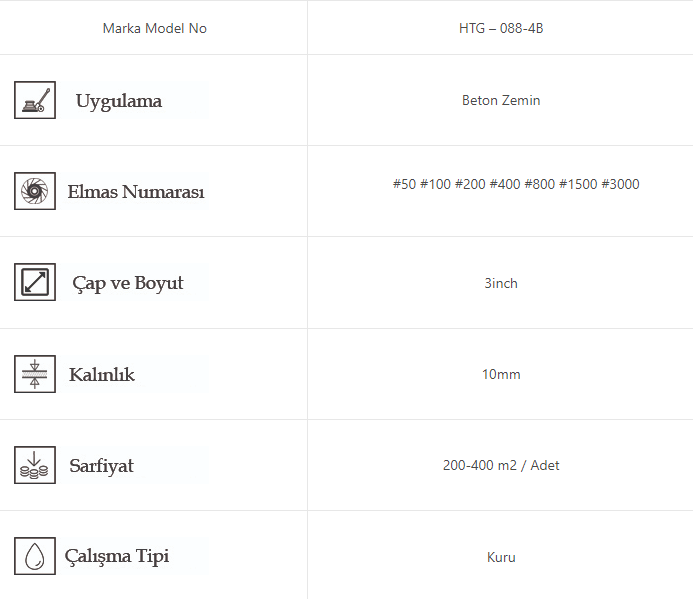This screenshot has width=693, height=599.
Task: Click the Sarfiyat consumption icon
Action: point(35,465)
